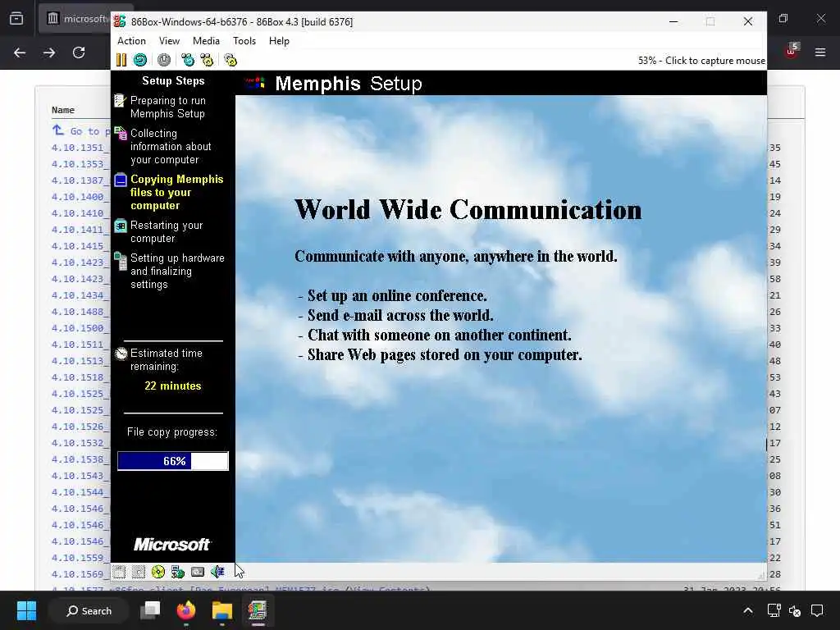Open the Tools menu in 86Box
Viewport: 840px width, 630px height.
[244, 41]
